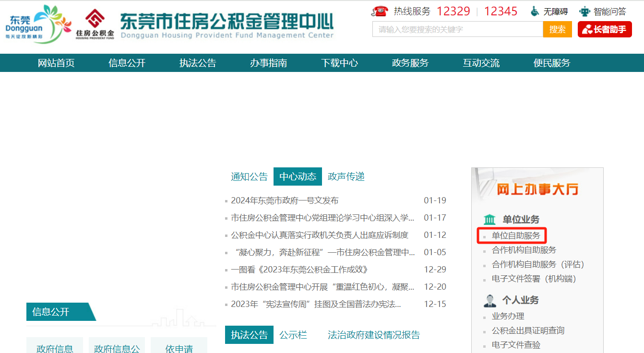The width and height of the screenshot is (644, 353).
Task: Open 办事指南 in the navigation bar
Action: tap(268, 63)
